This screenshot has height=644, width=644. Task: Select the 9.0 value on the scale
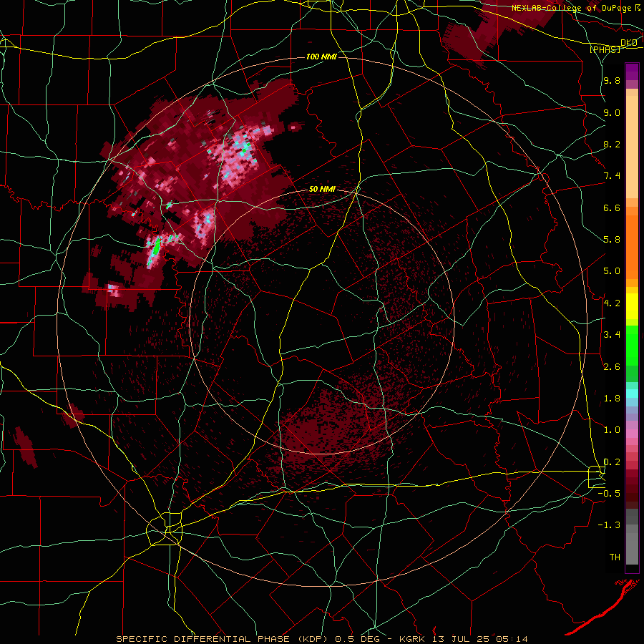pyautogui.click(x=612, y=112)
